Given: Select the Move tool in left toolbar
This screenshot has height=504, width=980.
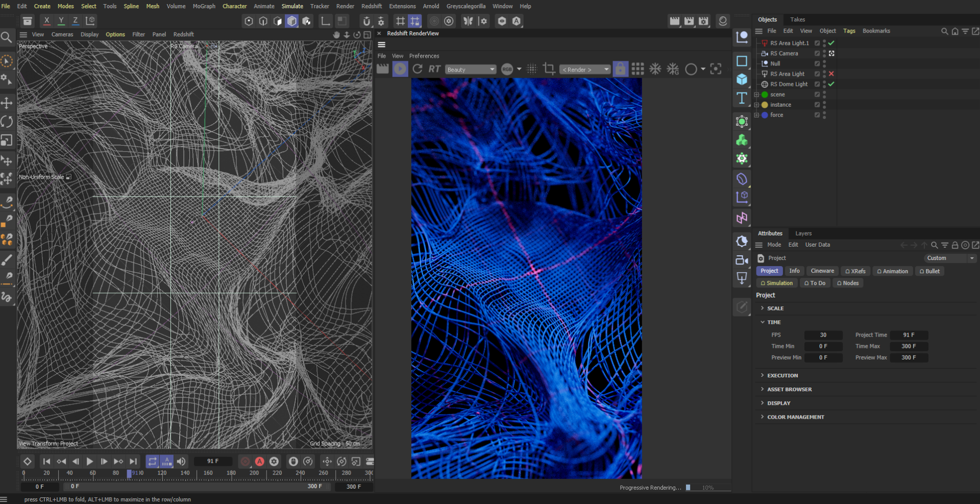Looking at the screenshot, I should (x=7, y=103).
